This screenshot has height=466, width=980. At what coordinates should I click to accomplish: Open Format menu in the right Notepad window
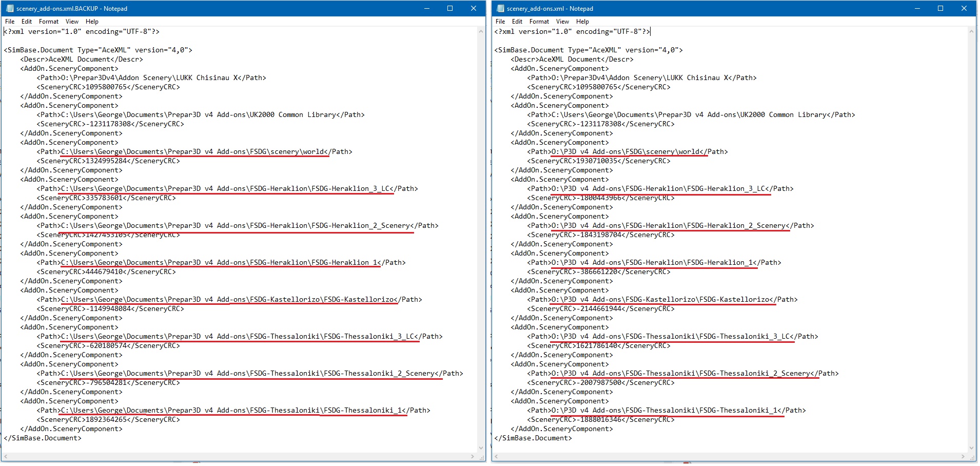[539, 22]
